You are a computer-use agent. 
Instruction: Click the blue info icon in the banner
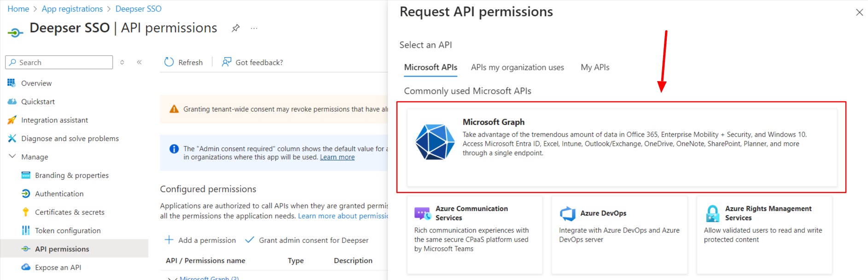pyautogui.click(x=174, y=149)
